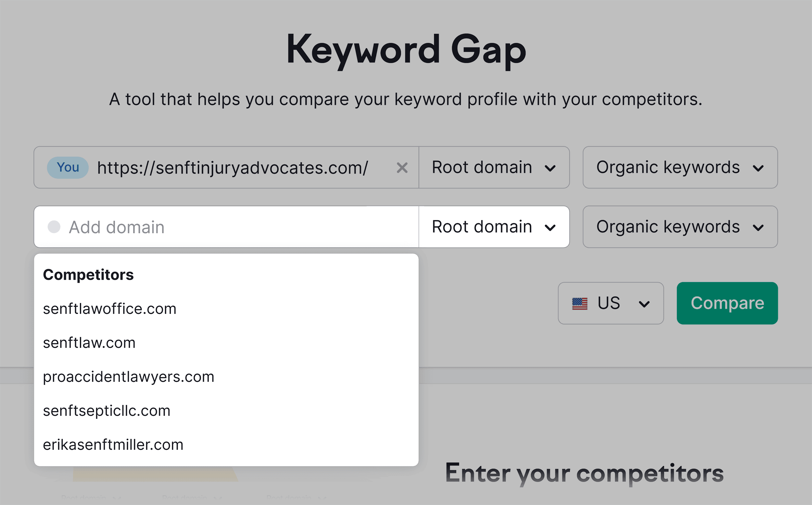Click the chevron on the second Organic keywords selector

pos(758,227)
